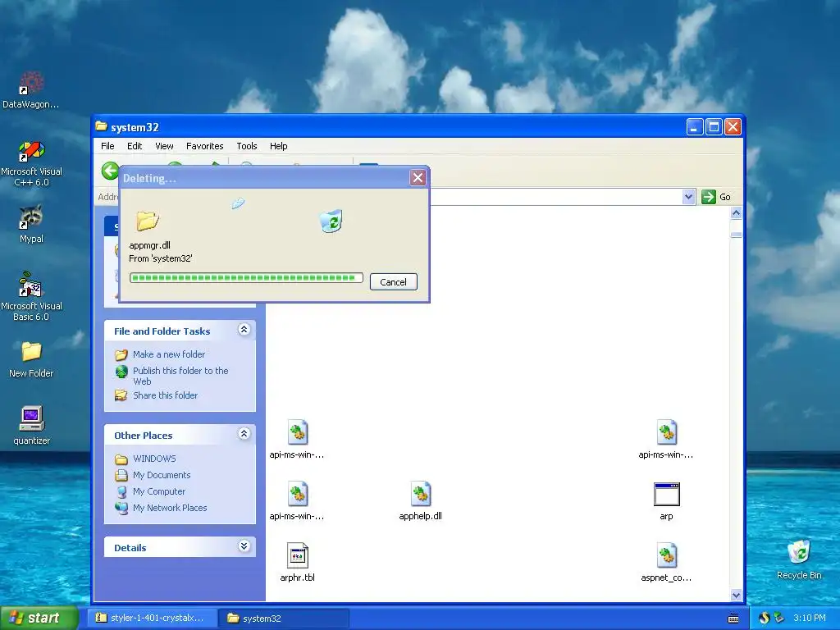
Task: Close the Deleting dialog
Action: click(418, 178)
